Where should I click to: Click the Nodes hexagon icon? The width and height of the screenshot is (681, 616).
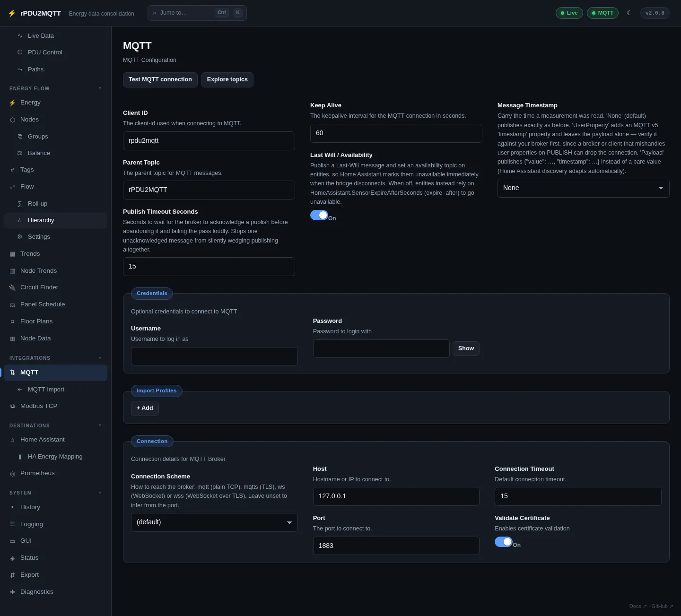point(12,120)
